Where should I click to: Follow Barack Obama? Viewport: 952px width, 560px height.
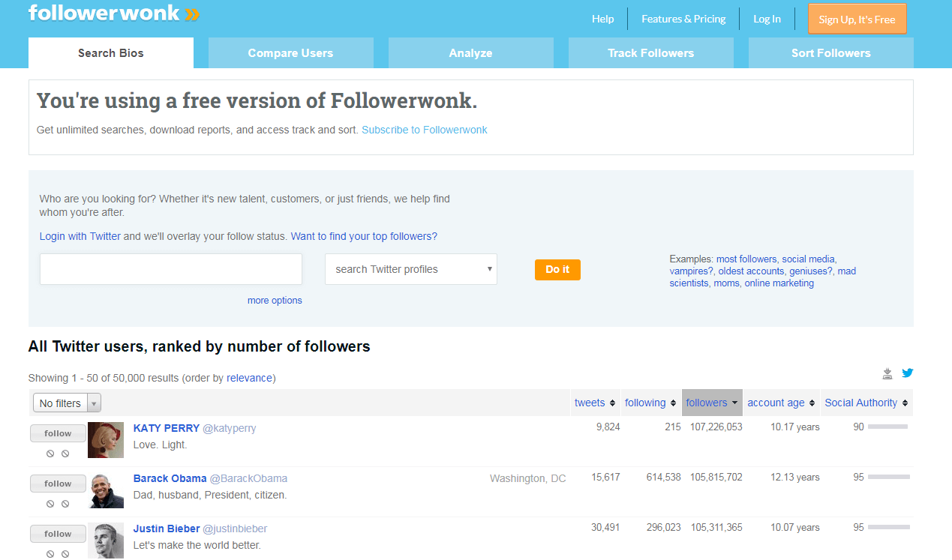[x=58, y=484]
